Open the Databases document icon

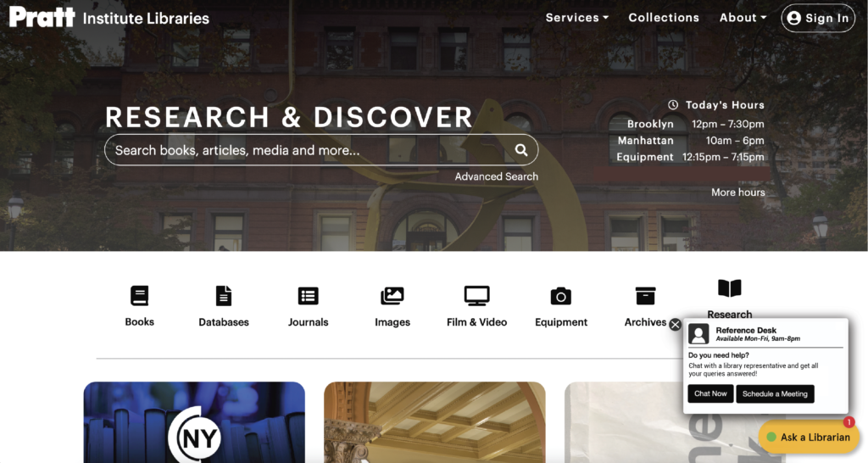224,296
